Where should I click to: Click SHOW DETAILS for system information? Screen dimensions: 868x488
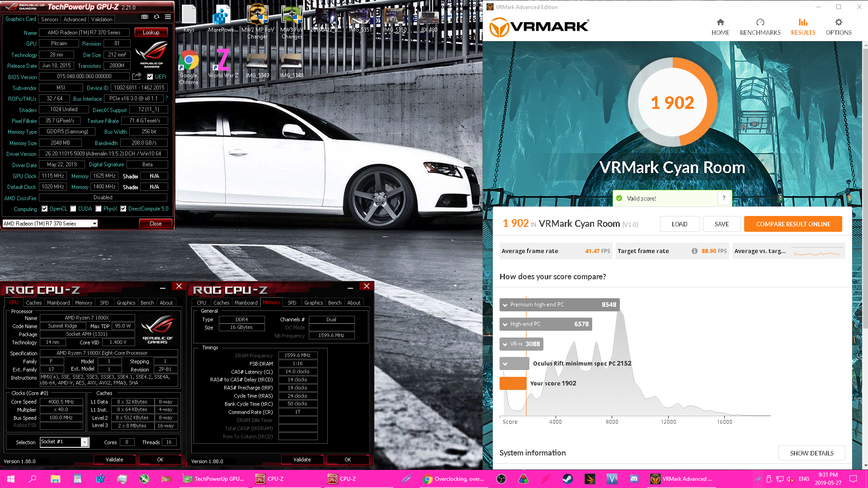811,453
